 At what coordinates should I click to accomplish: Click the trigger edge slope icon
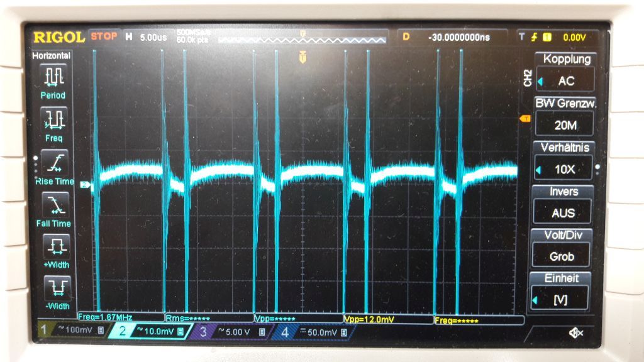[534, 37]
